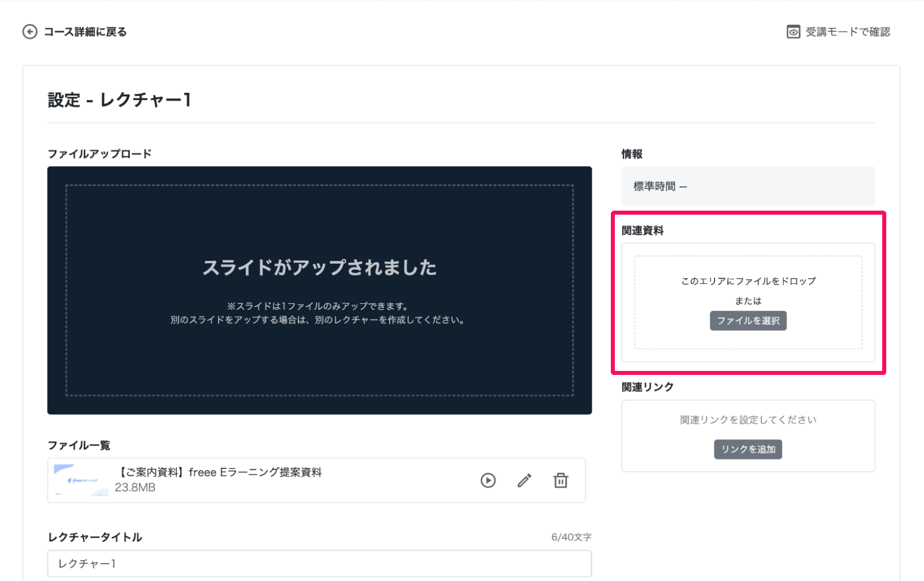Play the freee Eラーニング提案資料 slide file
Screen dimensions: 924x581
[488, 480]
